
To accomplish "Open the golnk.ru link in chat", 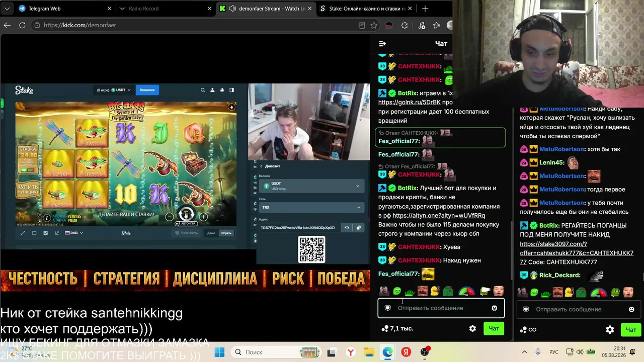I will tap(409, 102).
